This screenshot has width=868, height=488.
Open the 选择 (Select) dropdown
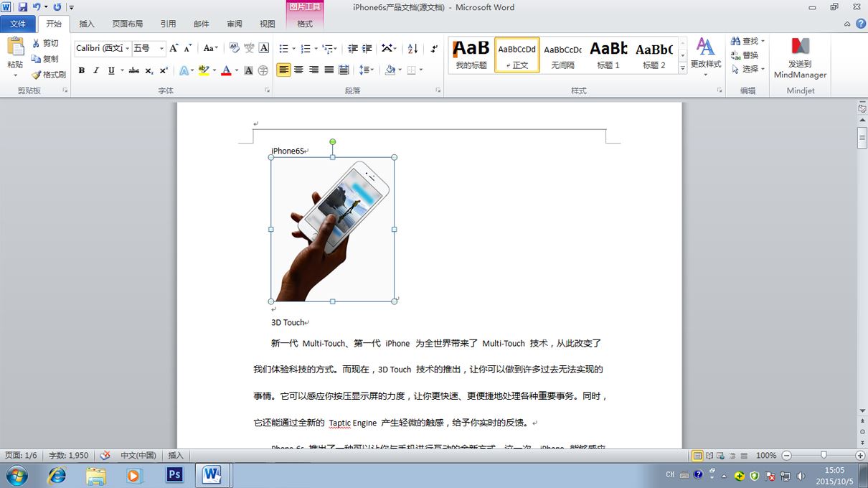pyautogui.click(x=747, y=69)
